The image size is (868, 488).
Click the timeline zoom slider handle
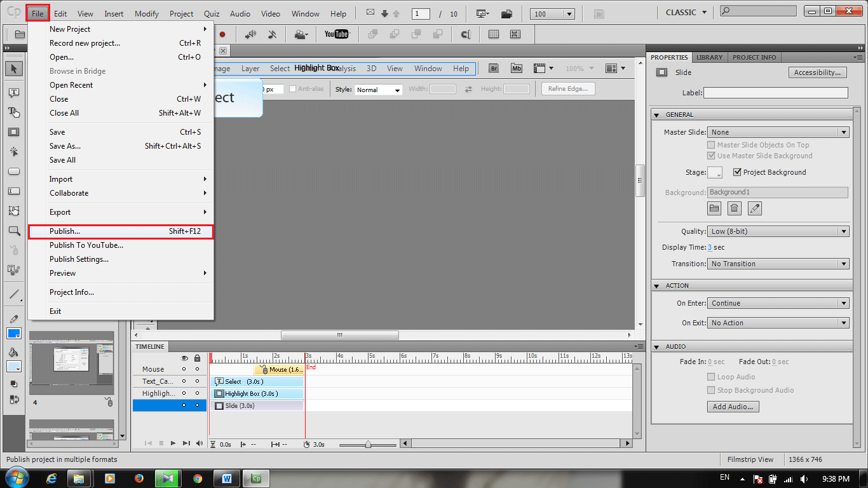point(368,444)
